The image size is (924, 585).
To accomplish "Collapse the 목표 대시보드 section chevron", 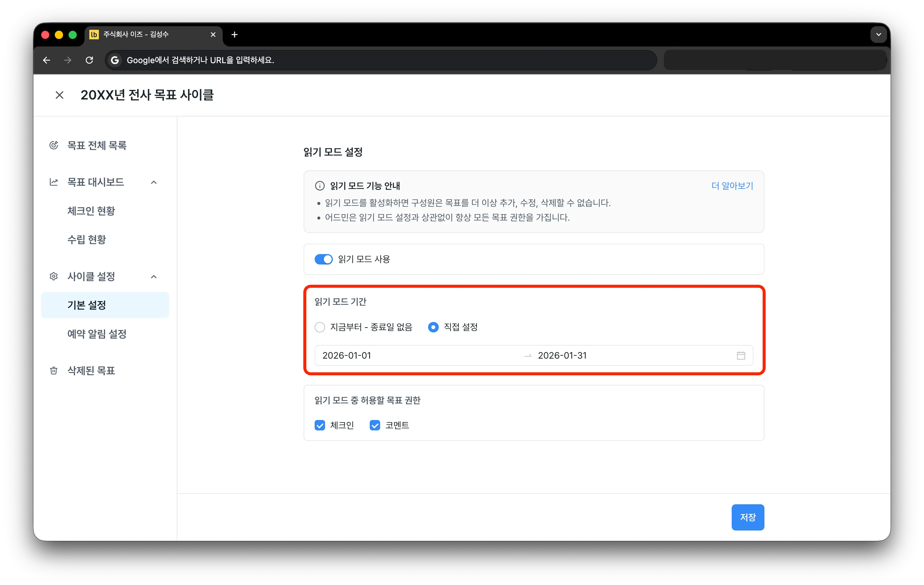I will point(154,182).
